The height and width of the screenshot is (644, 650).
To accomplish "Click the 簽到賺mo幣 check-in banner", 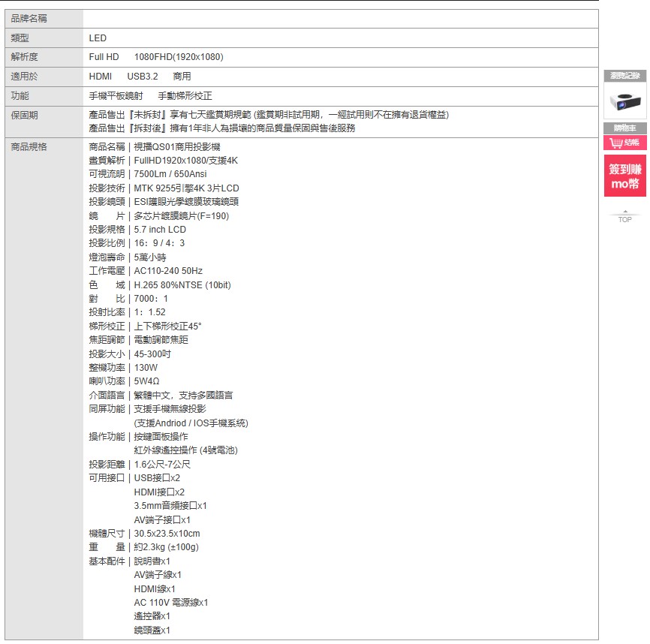I will 624,176.
